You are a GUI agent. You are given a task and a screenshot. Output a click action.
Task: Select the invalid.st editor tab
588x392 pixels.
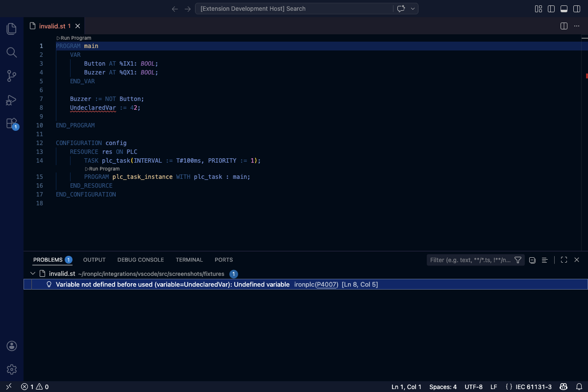[54, 26]
